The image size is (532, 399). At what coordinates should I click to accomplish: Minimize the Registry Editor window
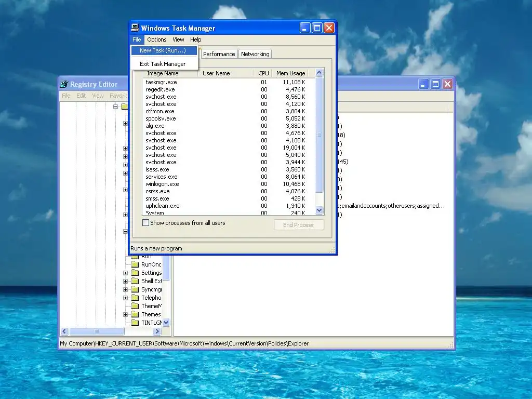coord(423,84)
